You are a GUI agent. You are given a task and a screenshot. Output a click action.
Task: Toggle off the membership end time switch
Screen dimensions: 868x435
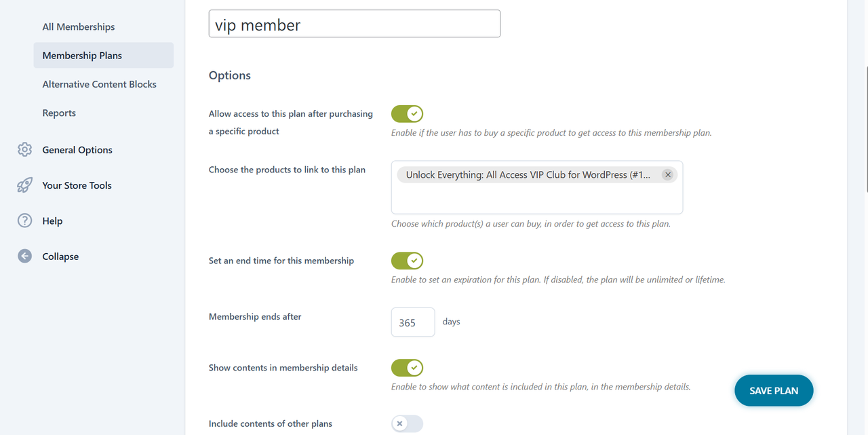coord(407,261)
